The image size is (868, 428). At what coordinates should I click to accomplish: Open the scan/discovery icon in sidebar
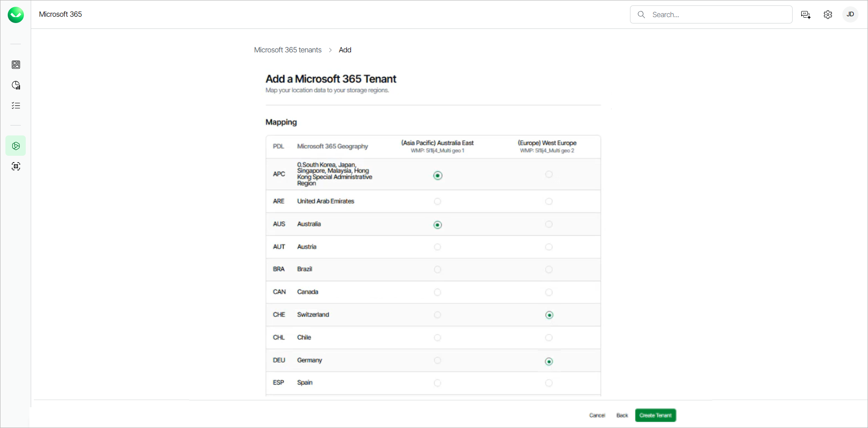tap(16, 167)
